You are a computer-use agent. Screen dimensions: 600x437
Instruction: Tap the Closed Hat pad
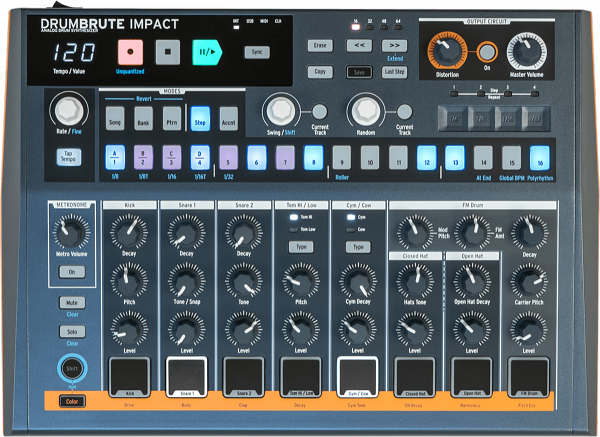414,377
